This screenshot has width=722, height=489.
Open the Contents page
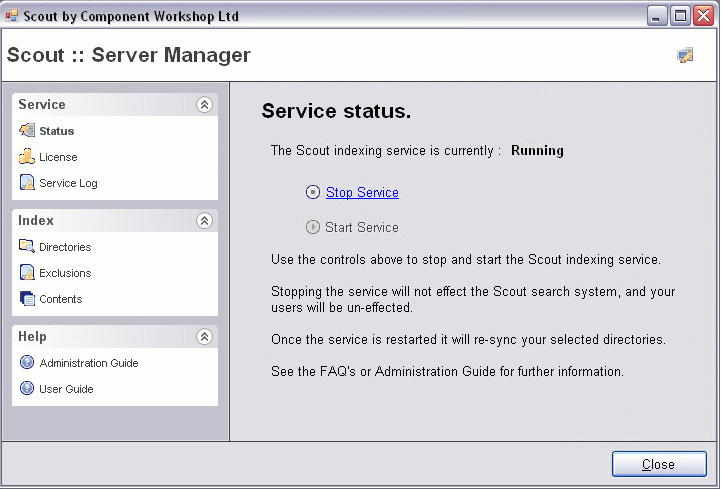tap(60, 299)
